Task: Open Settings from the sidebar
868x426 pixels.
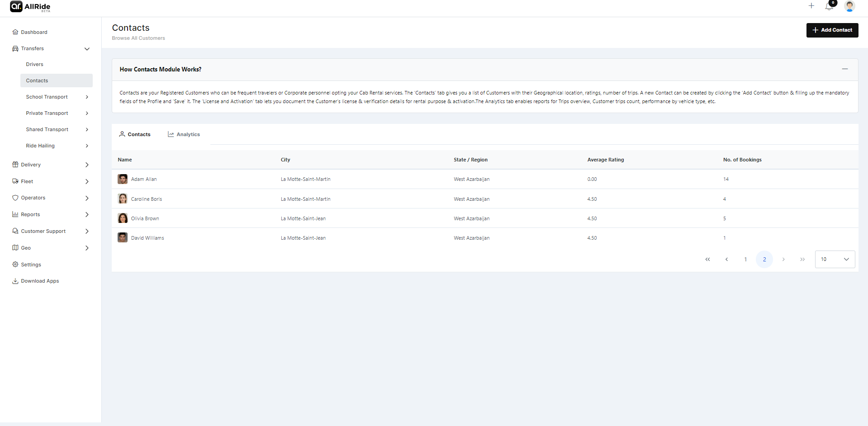Action: click(31, 265)
